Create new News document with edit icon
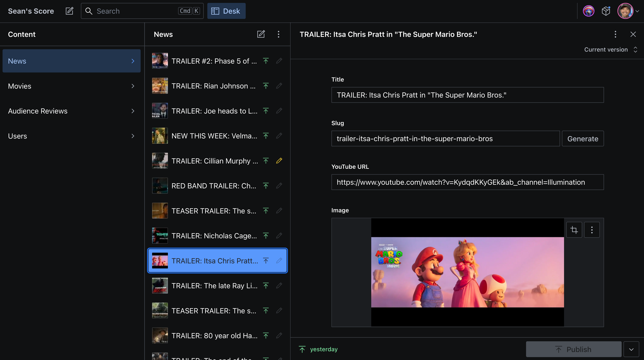Viewport: 644px width, 360px height. (x=261, y=34)
